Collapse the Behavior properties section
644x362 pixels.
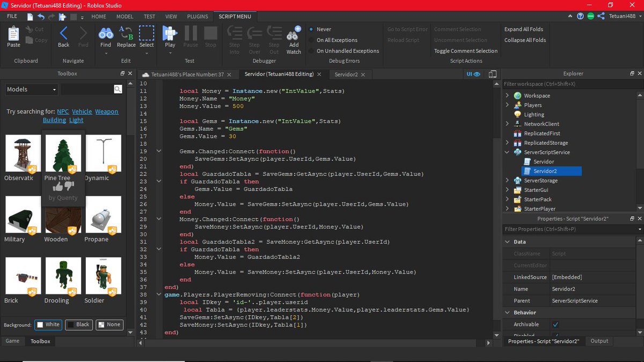(x=508, y=313)
